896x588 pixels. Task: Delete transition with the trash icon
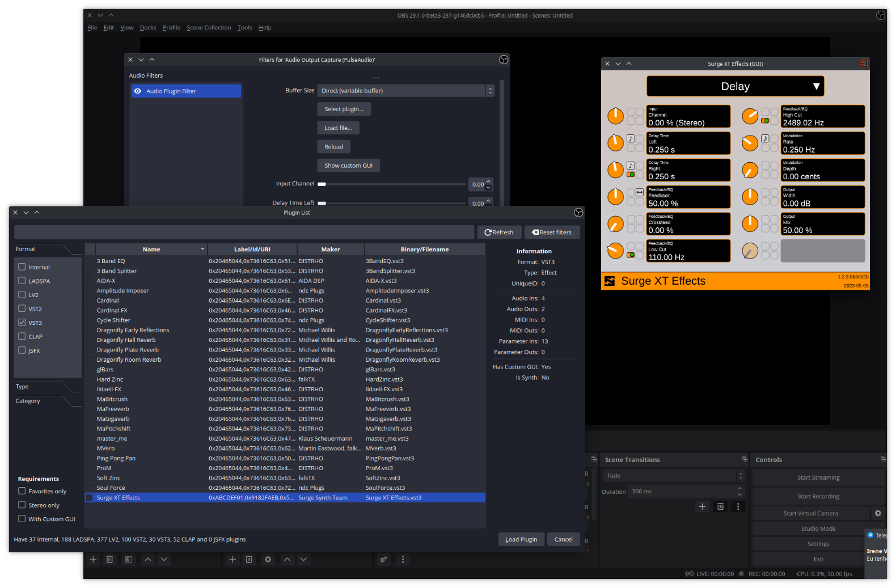(720, 506)
